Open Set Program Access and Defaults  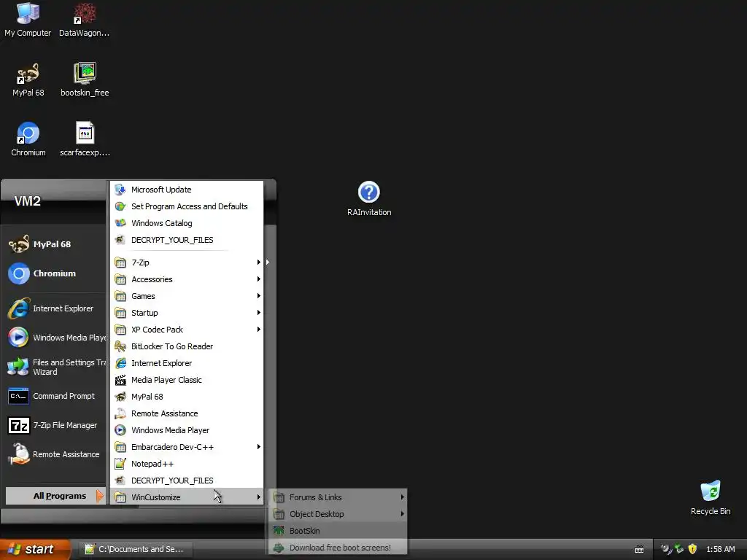pos(187,206)
